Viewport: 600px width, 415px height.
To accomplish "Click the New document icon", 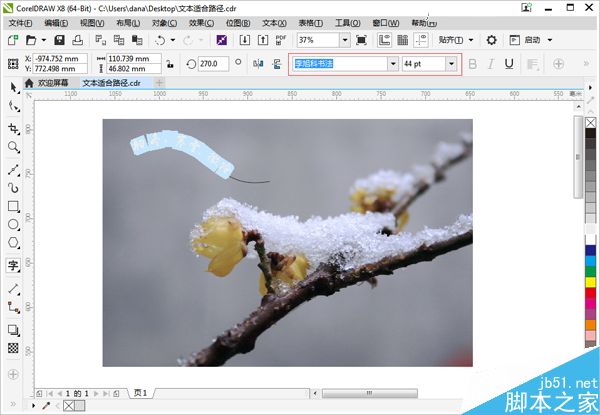I will click(x=13, y=40).
